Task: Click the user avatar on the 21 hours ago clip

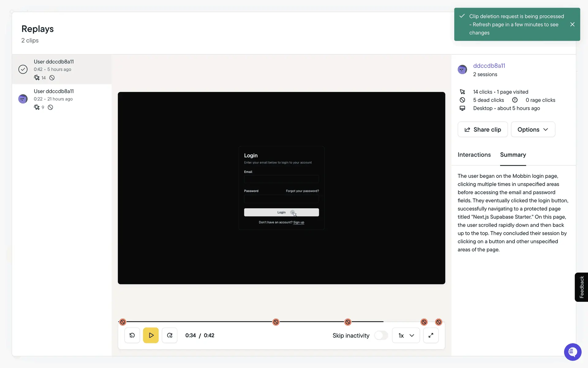Action: [x=23, y=99]
